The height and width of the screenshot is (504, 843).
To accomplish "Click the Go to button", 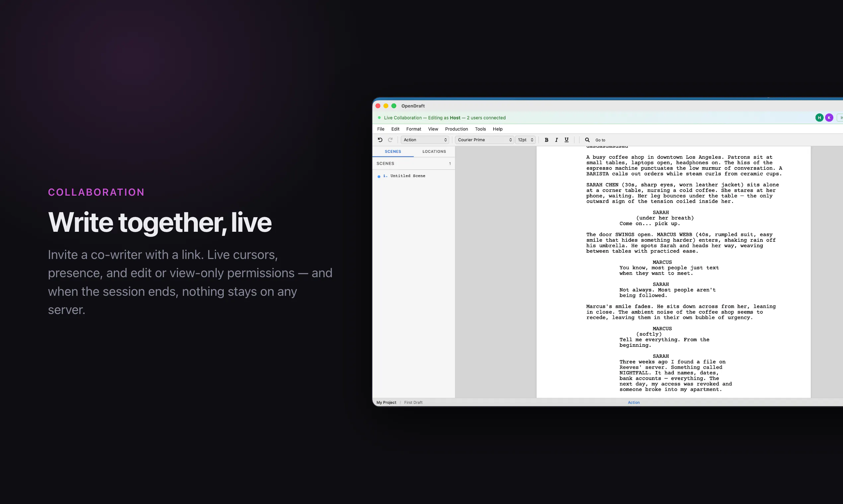I will (x=600, y=140).
